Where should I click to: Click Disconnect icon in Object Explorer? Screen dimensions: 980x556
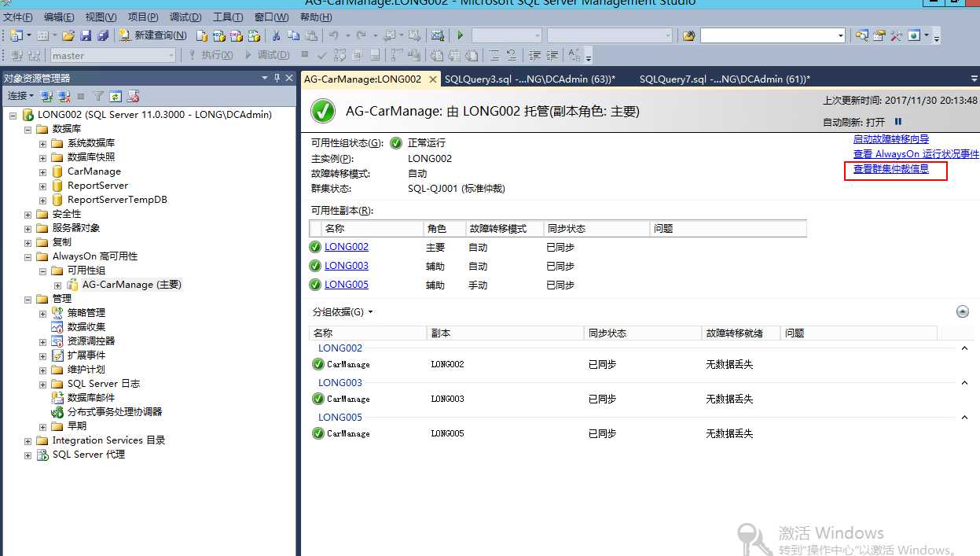(64, 96)
